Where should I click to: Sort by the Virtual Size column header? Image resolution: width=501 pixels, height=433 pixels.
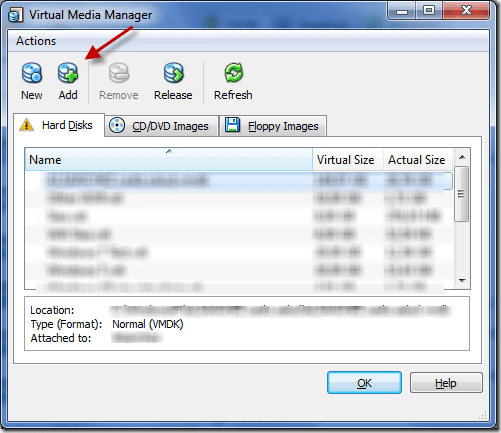click(x=348, y=160)
